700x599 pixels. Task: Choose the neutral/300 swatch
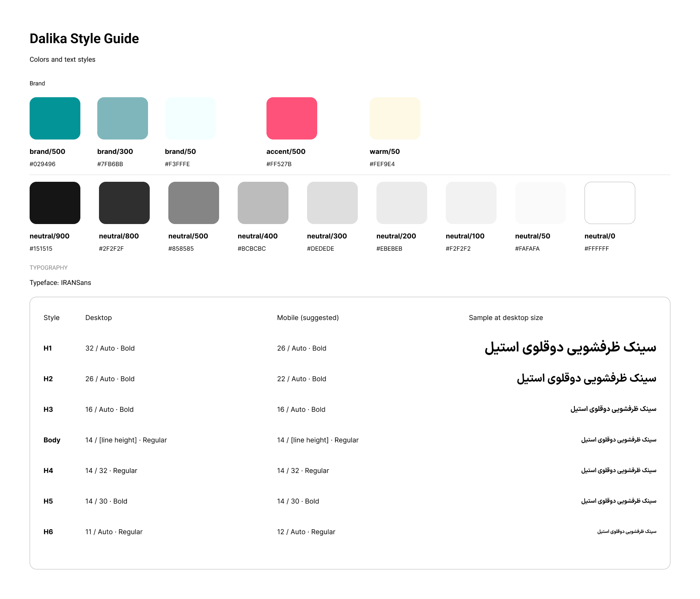pos(332,203)
